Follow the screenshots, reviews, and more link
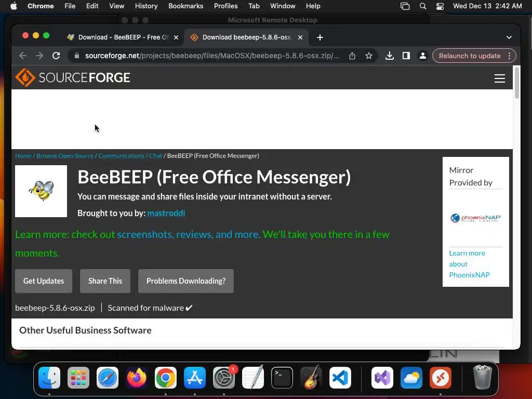The height and width of the screenshot is (399, 532). pyautogui.click(x=188, y=234)
